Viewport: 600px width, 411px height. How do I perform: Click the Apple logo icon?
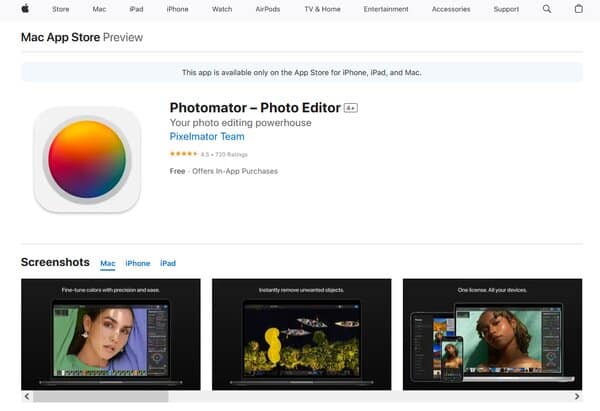25,8
